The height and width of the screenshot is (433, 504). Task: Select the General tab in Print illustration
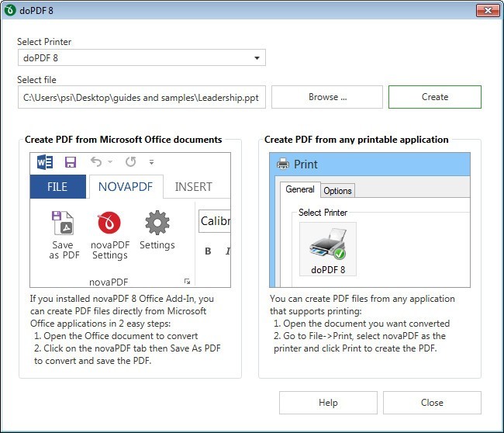pos(300,189)
